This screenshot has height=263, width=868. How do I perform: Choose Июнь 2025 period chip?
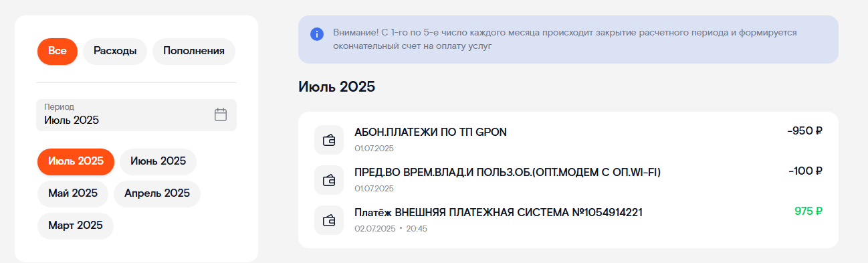tap(158, 161)
